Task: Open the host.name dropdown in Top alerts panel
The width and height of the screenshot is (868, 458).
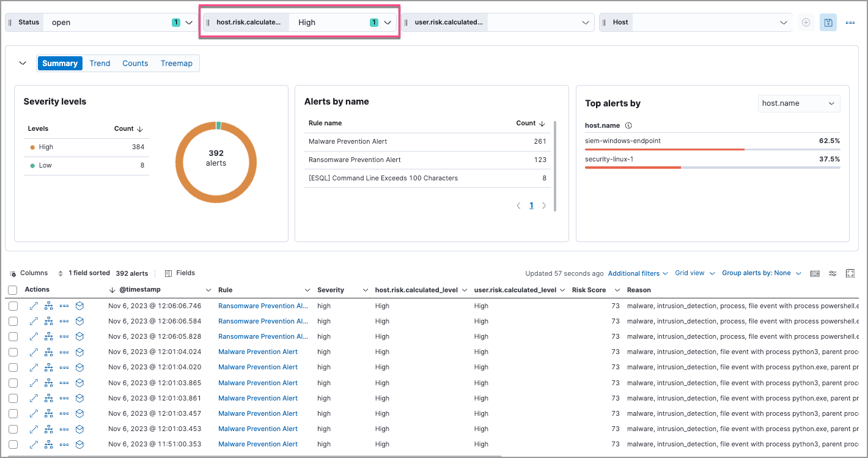Action: point(798,103)
